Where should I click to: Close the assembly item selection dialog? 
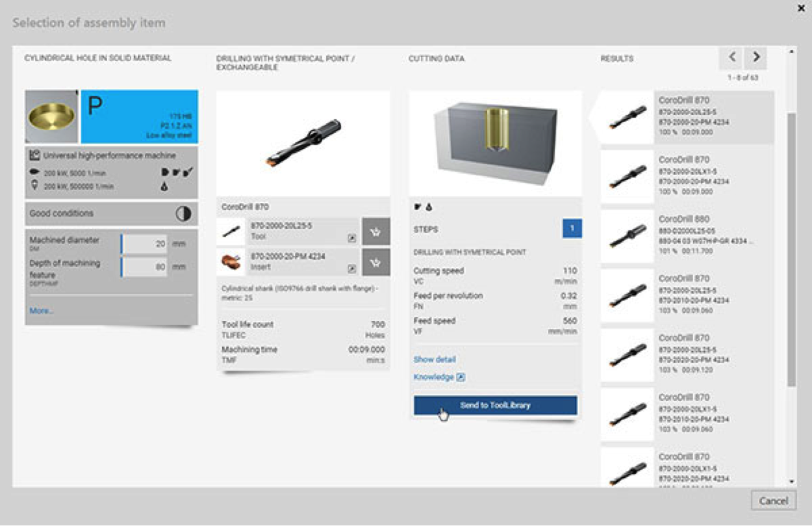801,8
